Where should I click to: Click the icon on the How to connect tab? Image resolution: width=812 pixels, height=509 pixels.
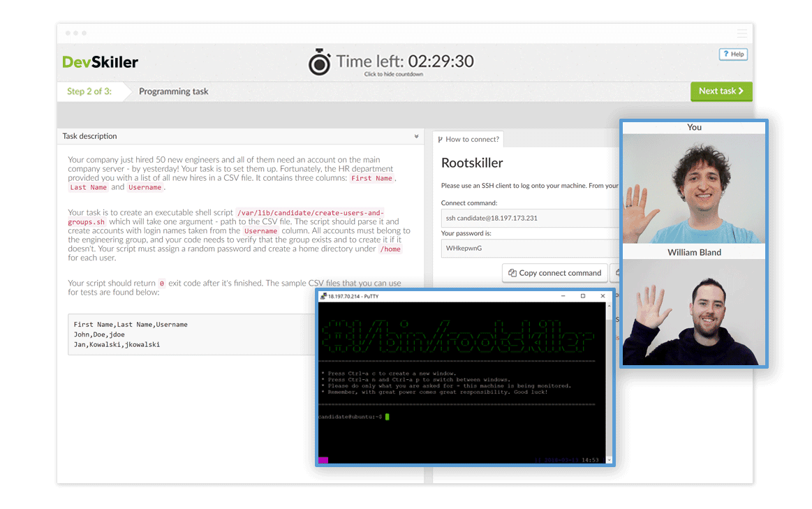pos(440,139)
